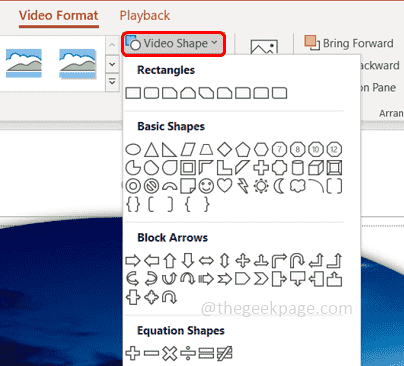Select the Minus Sign equation shape

click(x=151, y=353)
